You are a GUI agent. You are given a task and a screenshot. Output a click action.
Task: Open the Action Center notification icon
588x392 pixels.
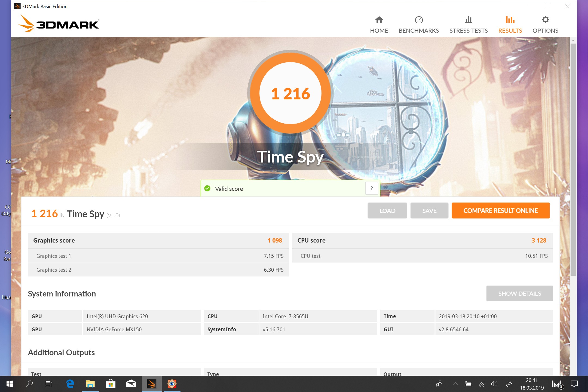pos(574,384)
